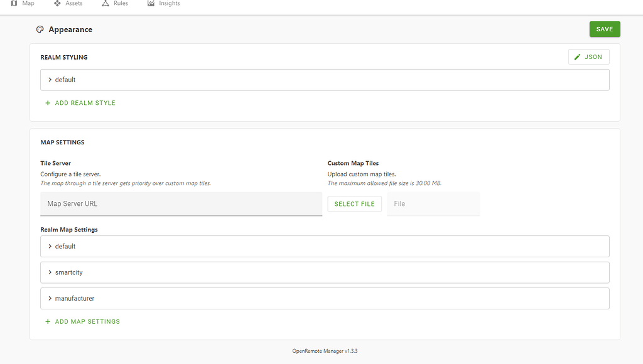Image resolution: width=643 pixels, height=364 pixels.
Task: Click the pencil icon on JSON button
Action: pyautogui.click(x=578, y=57)
